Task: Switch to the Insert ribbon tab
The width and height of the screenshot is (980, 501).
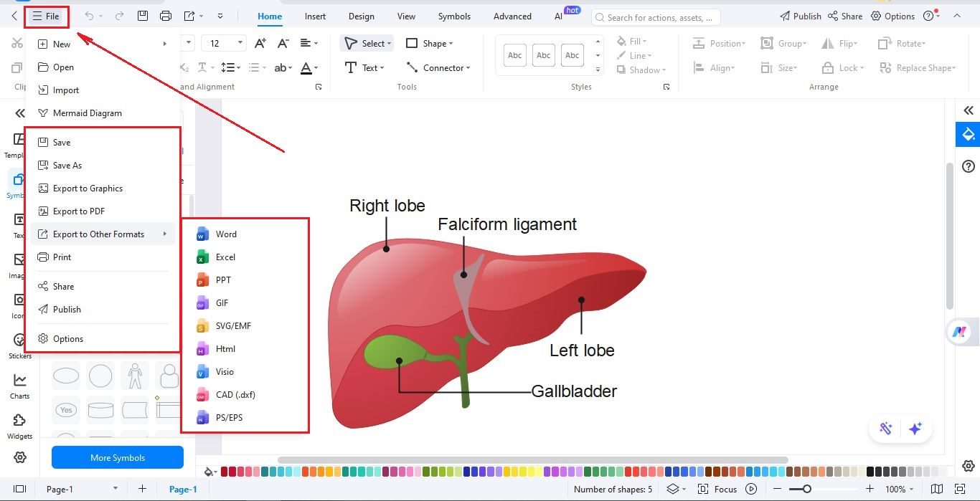Action: (x=314, y=16)
